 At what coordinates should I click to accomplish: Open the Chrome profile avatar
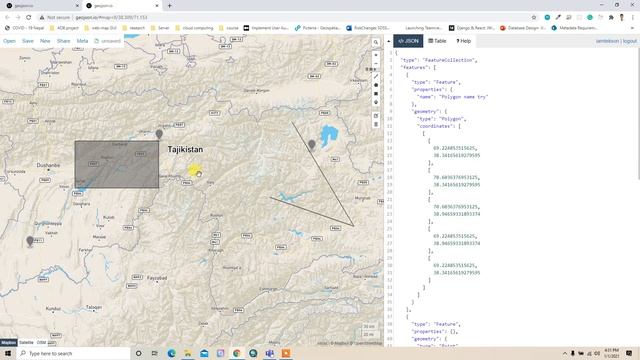coord(622,18)
